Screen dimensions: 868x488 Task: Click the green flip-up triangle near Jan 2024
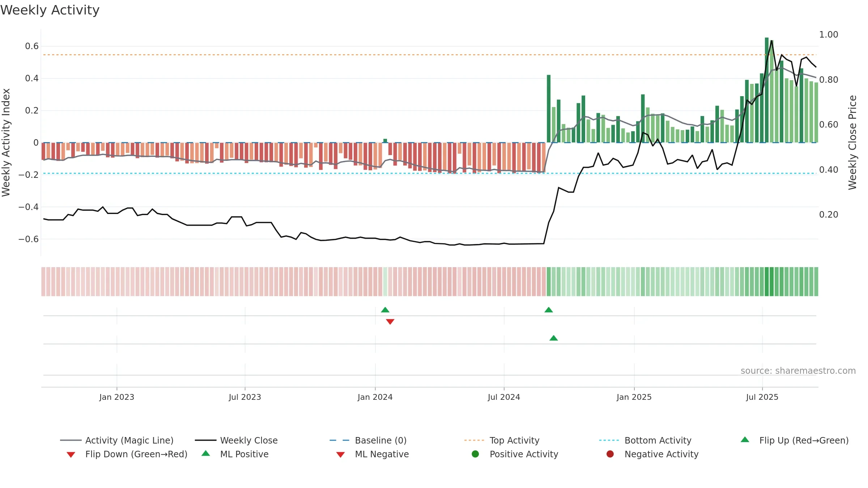(x=385, y=310)
